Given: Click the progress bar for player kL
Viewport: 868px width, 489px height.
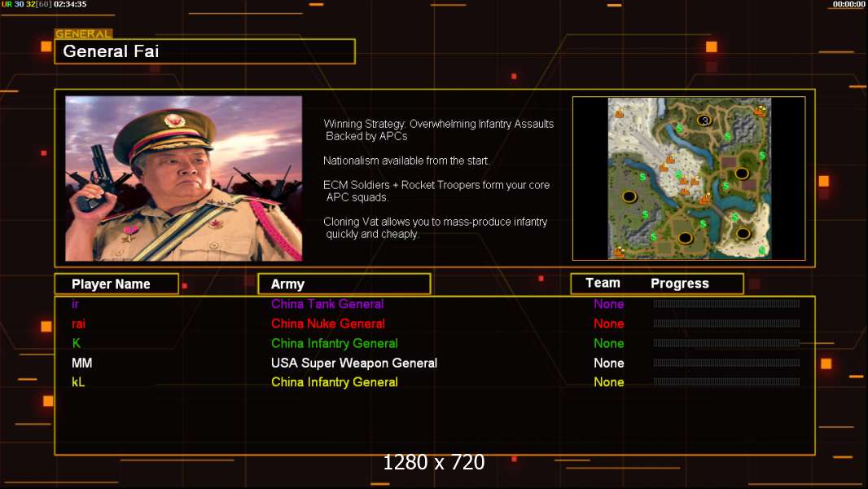Looking at the screenshot, I should [x=726, y=381].
